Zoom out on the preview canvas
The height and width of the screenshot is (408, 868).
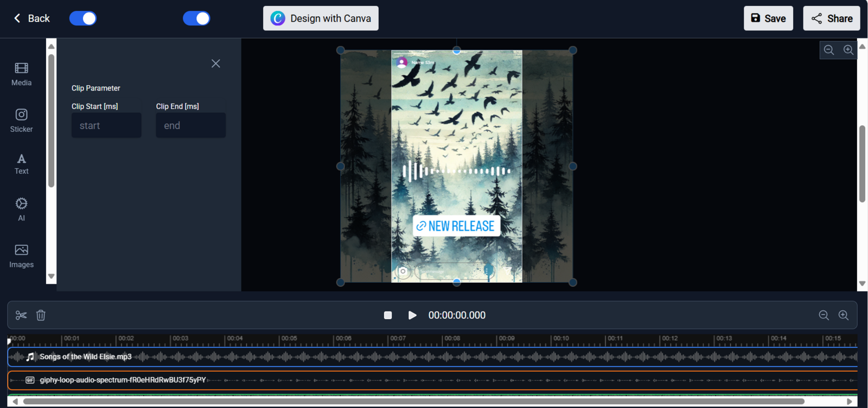(x=829, y=50)
